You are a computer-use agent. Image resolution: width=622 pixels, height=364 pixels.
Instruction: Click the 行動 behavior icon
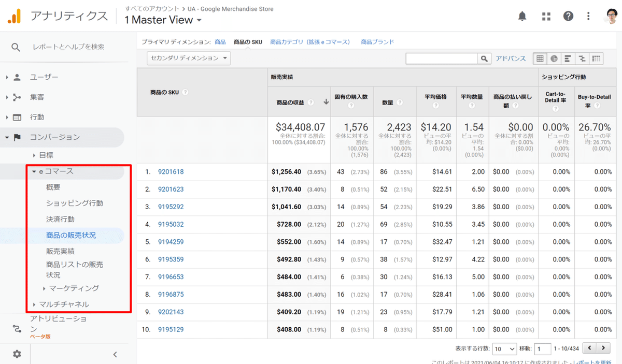coord(17,117)
